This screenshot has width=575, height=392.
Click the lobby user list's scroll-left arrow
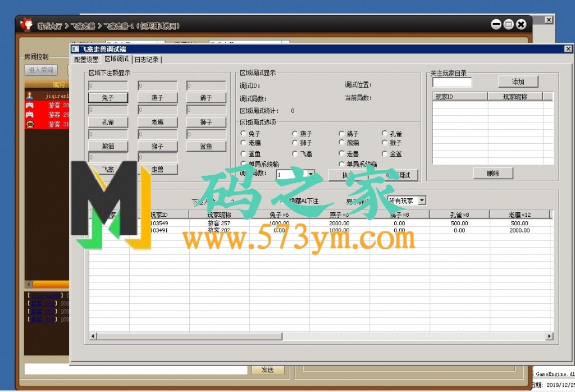[29, 284]
